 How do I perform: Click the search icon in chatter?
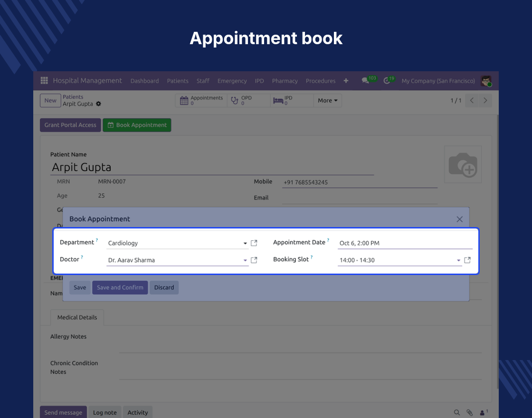456,413
